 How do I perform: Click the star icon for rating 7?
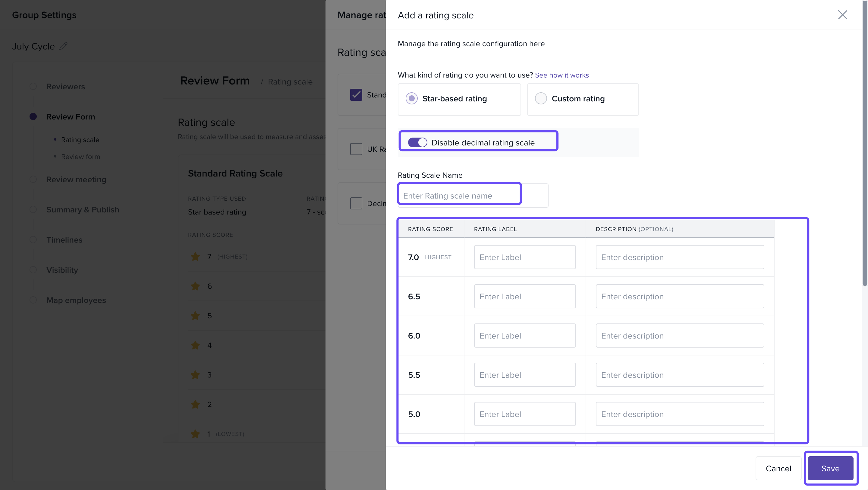coord(195,257)
